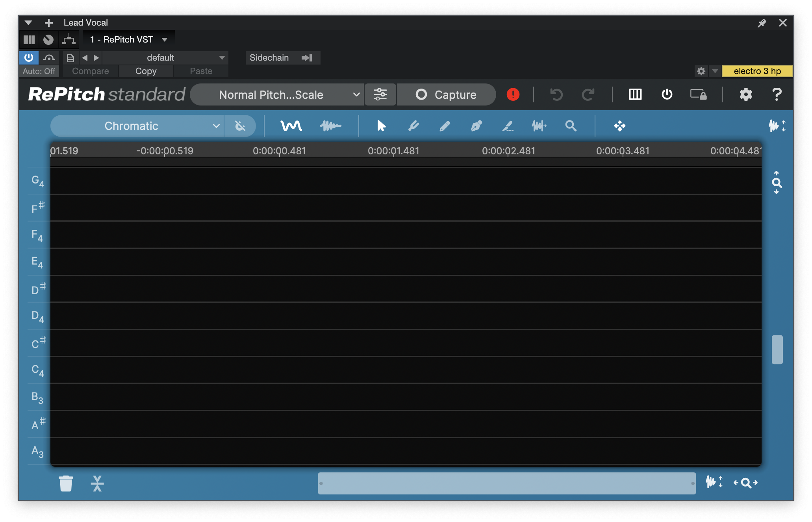Toggle Auto: Off automation mode
This screenshot has width=812, height=522.
coord(39,71)
